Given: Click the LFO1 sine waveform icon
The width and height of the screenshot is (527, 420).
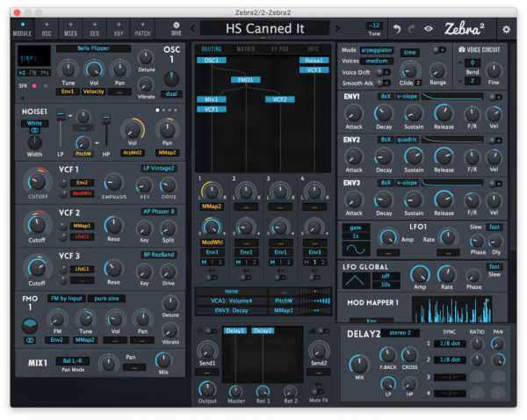Looking at the screenshot, I should point(356,250).
